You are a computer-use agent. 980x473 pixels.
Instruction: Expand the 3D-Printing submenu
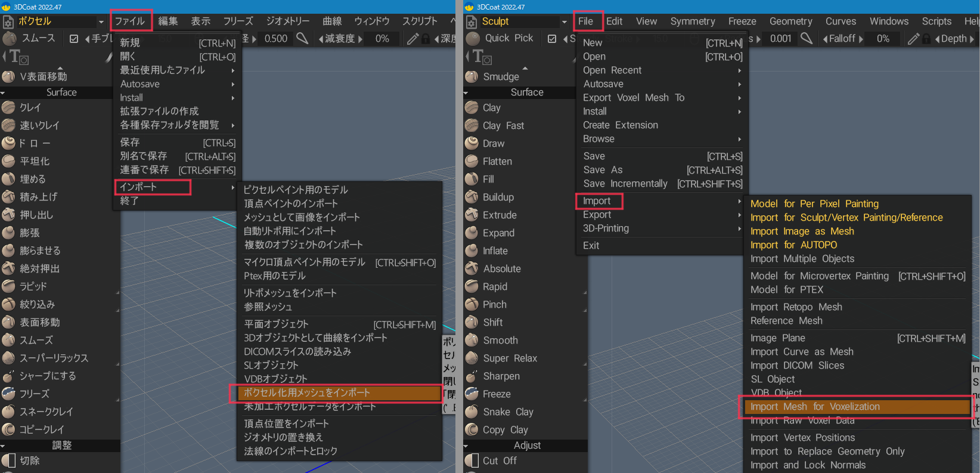click(662, 228)
